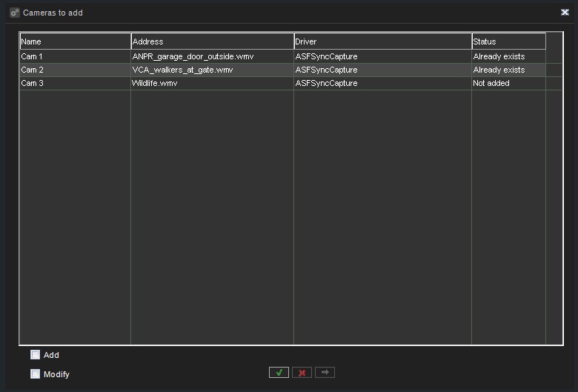
Task: Click the red X cancel button
Action: tap(302, 373)
